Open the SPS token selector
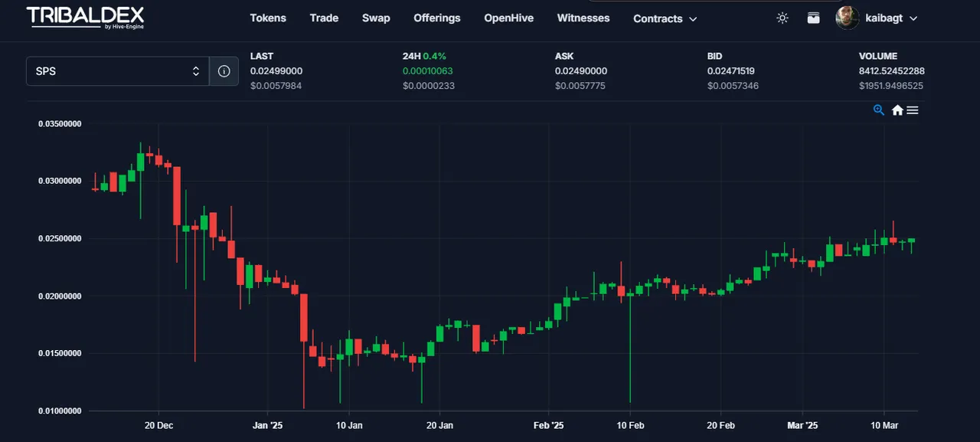The image size is (980, 442). tap(118, 71)
